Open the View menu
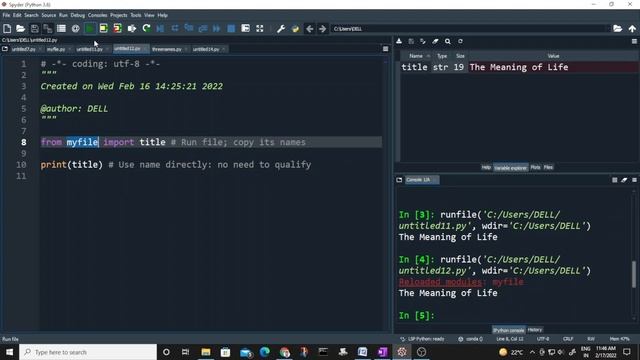640x360 pixels. tap(149, 15)
